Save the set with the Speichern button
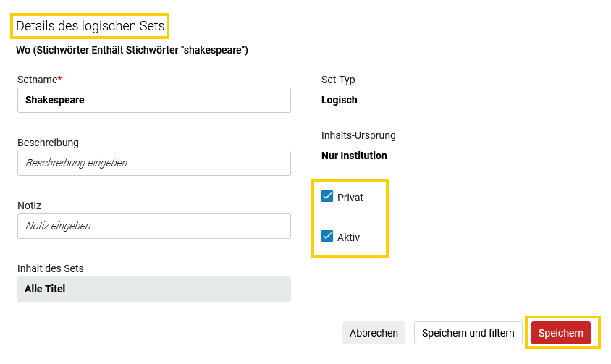 pyautogui.click(x=561, y=333)
